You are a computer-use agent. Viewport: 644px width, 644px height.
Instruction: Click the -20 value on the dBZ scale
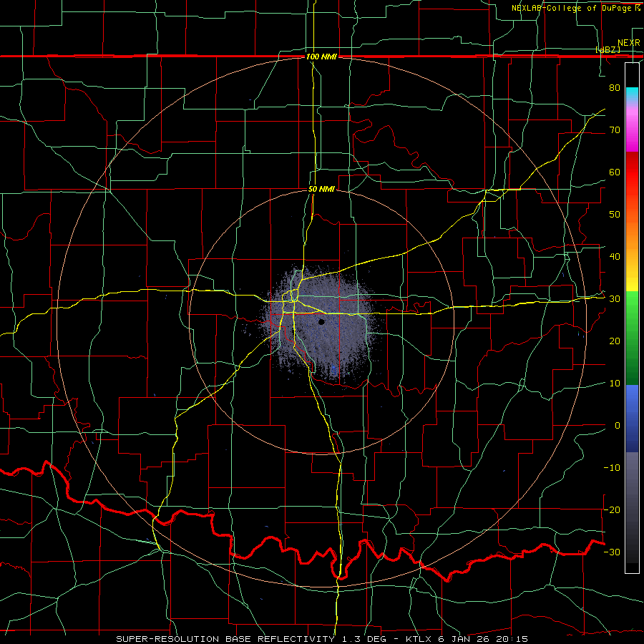612,510
